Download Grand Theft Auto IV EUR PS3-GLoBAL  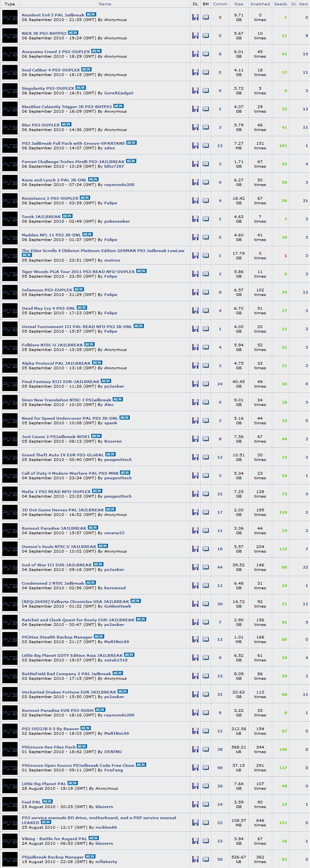tap(195, 457)
